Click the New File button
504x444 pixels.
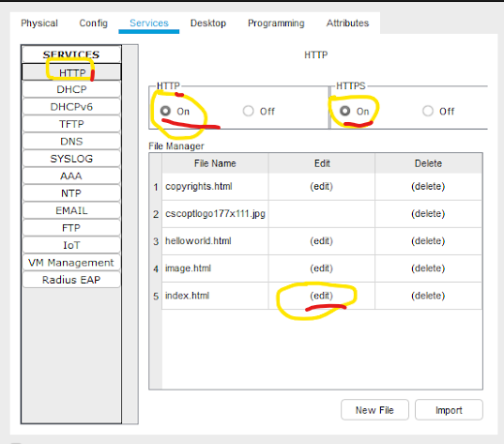[374, 410]
